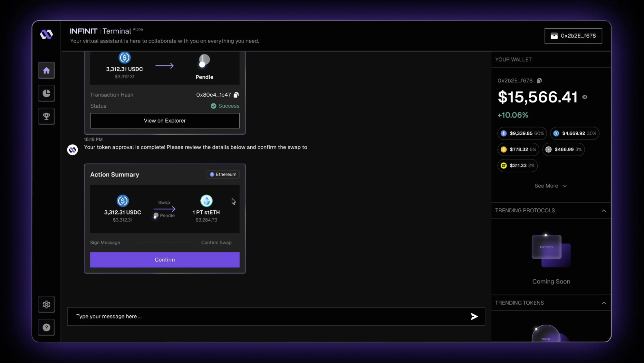Send the chat message arrow
The width and height of the screenshot is (644, 363).
click(x=474, y=317)
